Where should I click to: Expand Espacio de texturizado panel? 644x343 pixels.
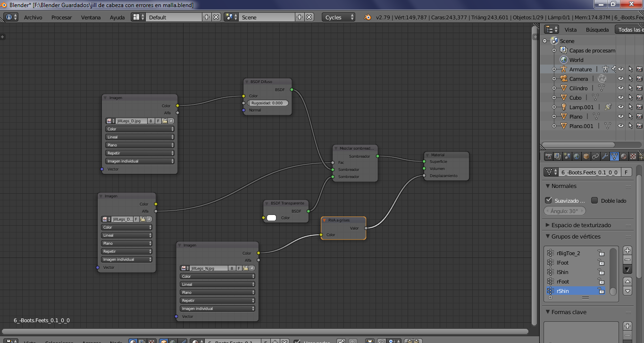548,225
